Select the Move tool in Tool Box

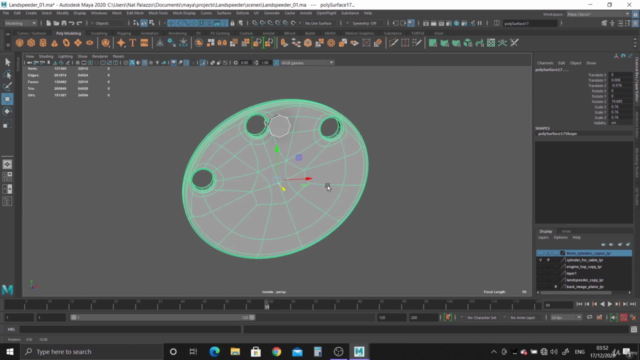pyautogui.click(x=7, y=99)
